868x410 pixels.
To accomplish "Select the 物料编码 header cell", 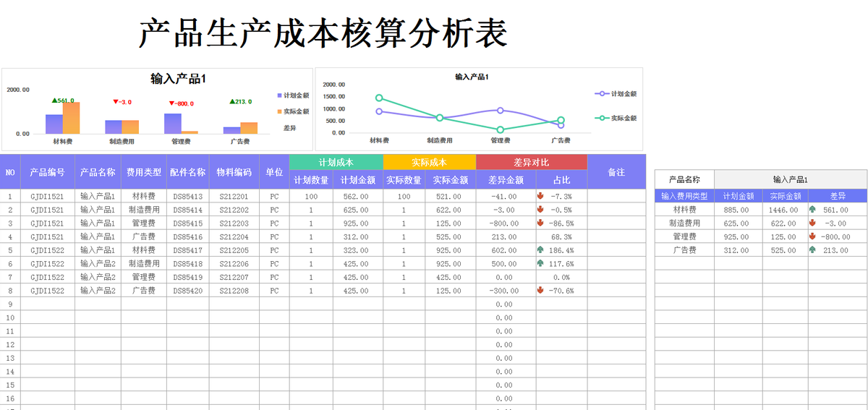I will coord(234,172).
